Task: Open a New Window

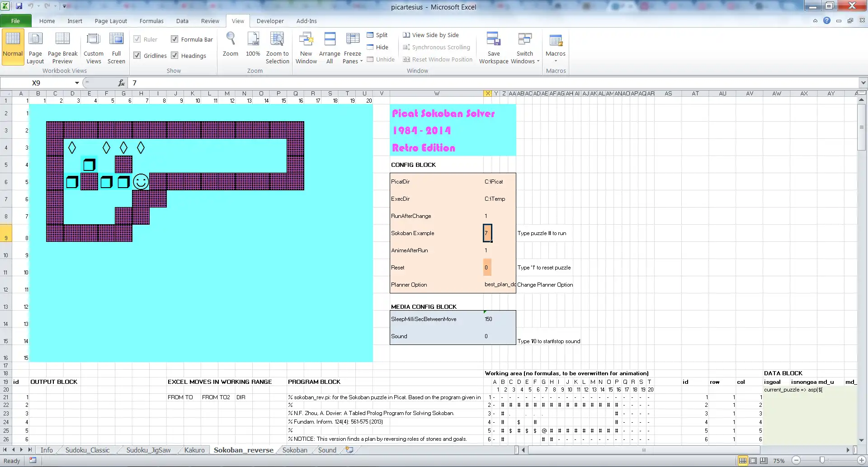Action: click(306, 47)
